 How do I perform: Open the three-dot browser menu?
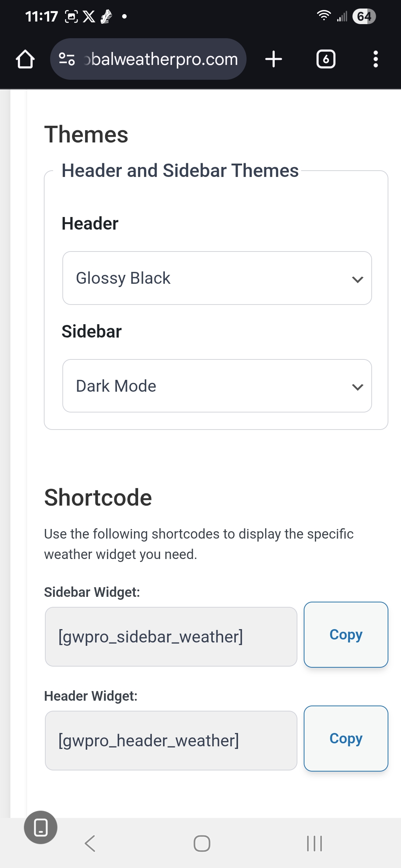pyautogui.click(x=375, y=59)
